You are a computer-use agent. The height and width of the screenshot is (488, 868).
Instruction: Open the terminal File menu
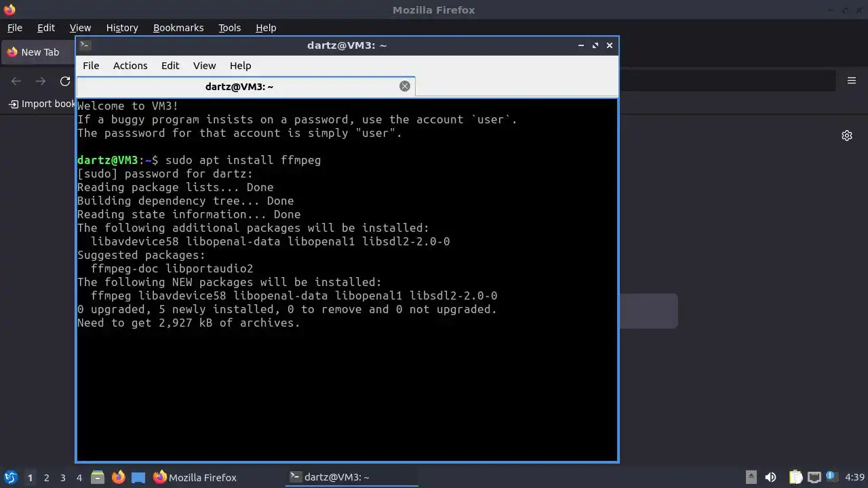point(91,66)
